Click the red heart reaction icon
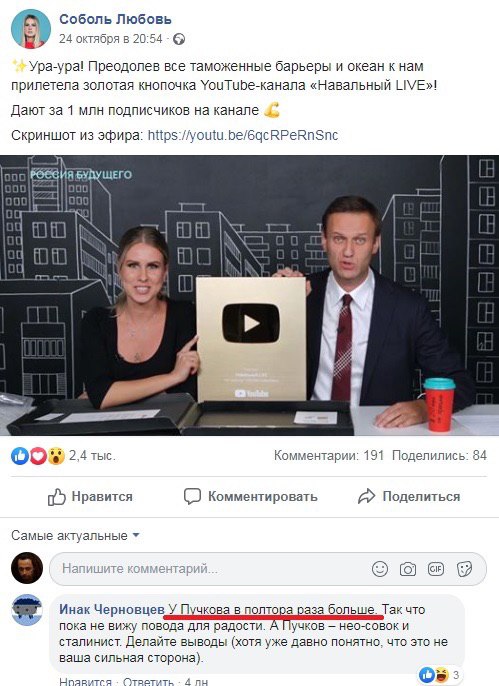 pos(38,456)
